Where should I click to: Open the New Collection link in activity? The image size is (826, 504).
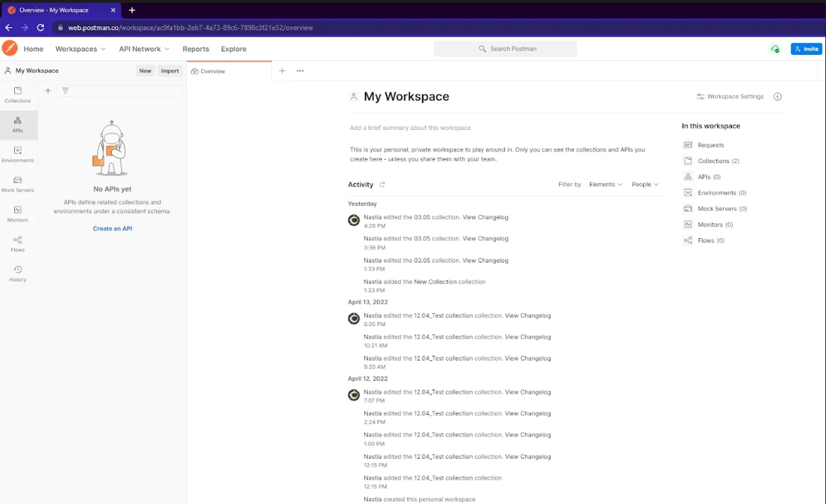(435, 281)
